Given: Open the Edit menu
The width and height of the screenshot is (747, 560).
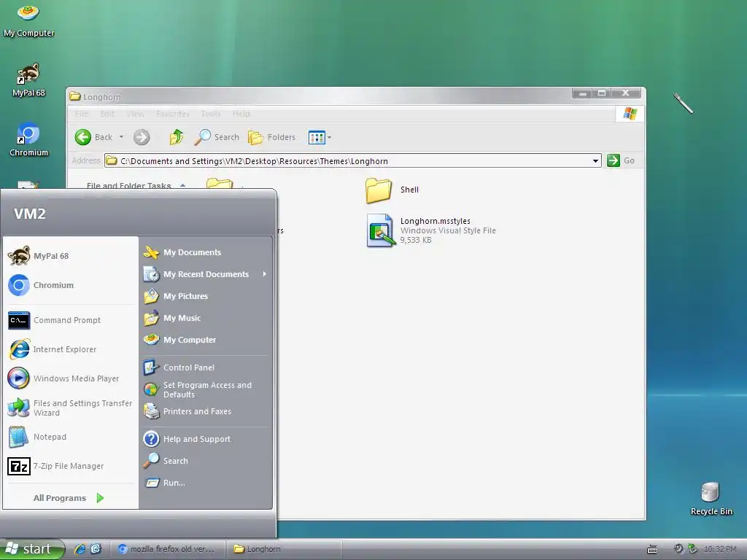Looking at the screenshot, I should (107, 114).
